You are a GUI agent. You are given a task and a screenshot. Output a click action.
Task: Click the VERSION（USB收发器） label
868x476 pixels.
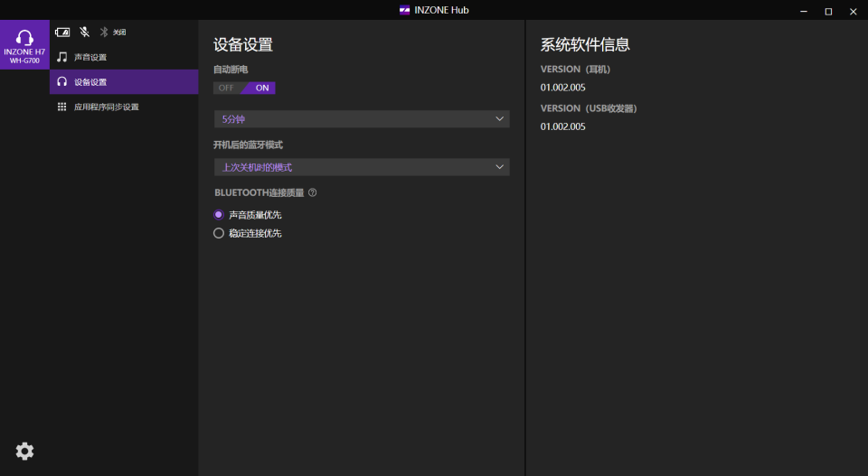(589, 108)
